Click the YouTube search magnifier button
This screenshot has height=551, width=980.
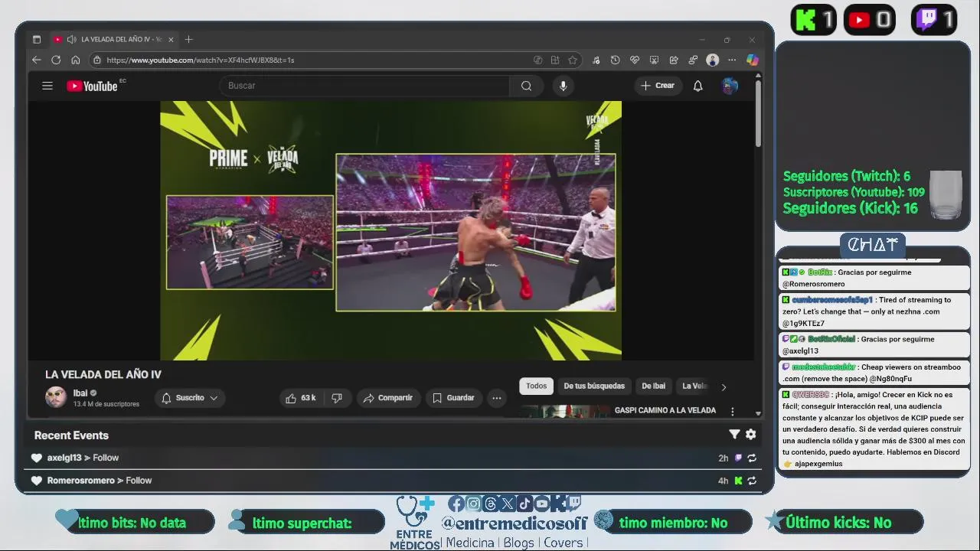(526, 86)
